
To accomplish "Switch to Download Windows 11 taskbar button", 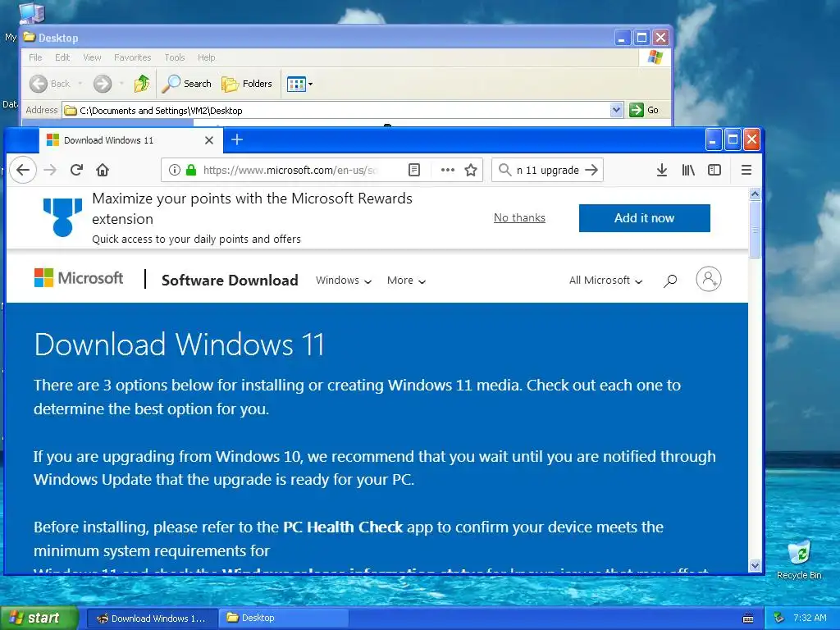I will [x=152, y=619].
